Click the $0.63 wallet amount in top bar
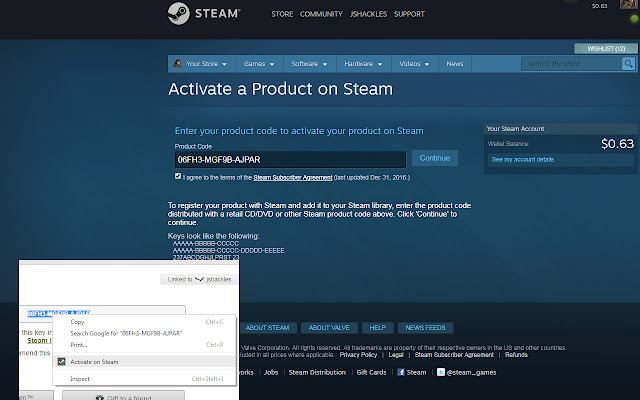Viewport: 640px width, 400px height. click(x=599, y=6)
